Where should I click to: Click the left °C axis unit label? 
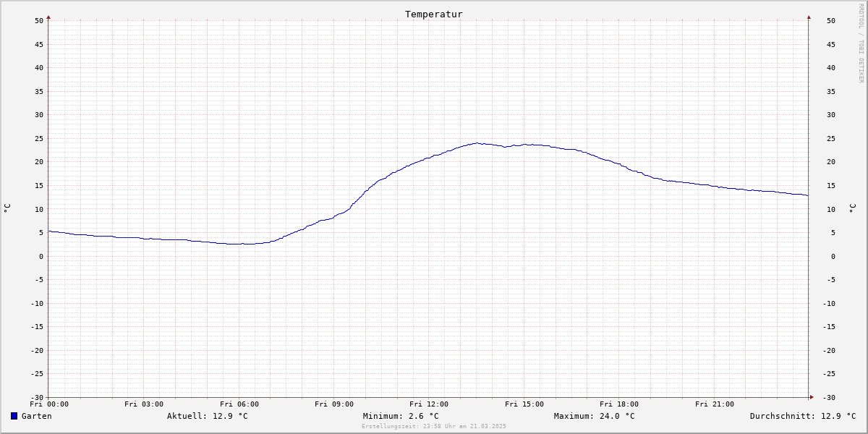(7, 208)
